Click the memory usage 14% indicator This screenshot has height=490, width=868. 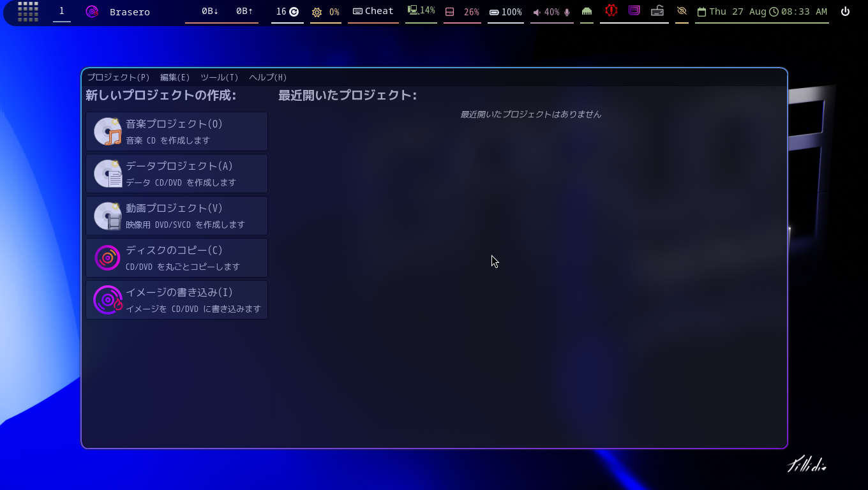(x=421, y=11)
